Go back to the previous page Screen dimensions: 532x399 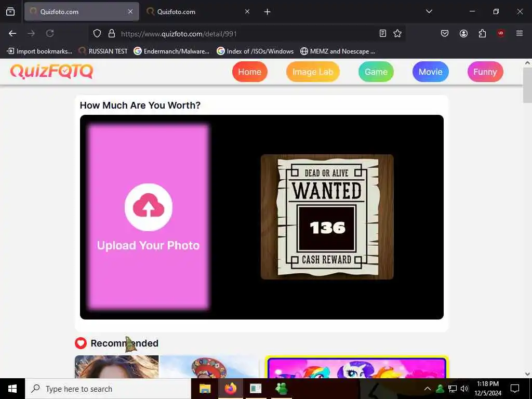(12, 33)
